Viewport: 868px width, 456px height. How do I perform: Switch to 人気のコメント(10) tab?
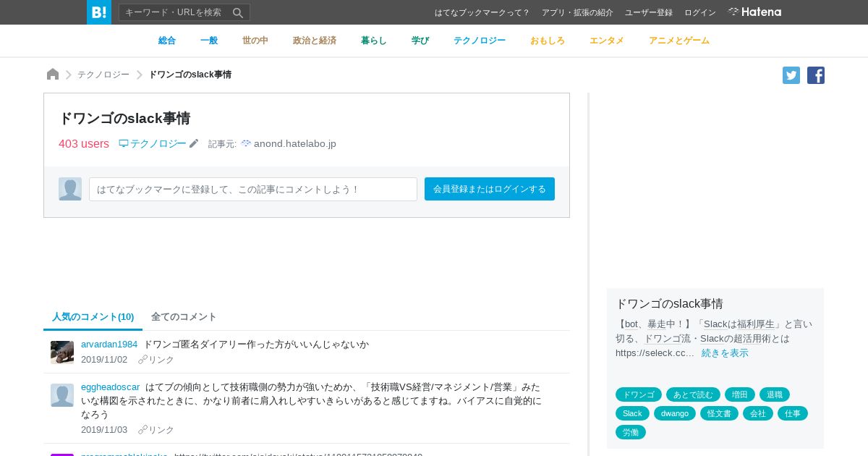pyautogui.click(x=93, y=317)
